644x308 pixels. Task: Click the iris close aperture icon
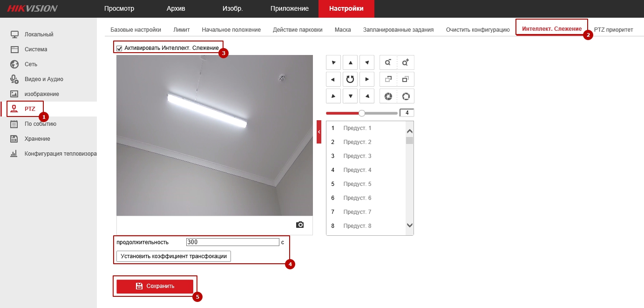388,96
